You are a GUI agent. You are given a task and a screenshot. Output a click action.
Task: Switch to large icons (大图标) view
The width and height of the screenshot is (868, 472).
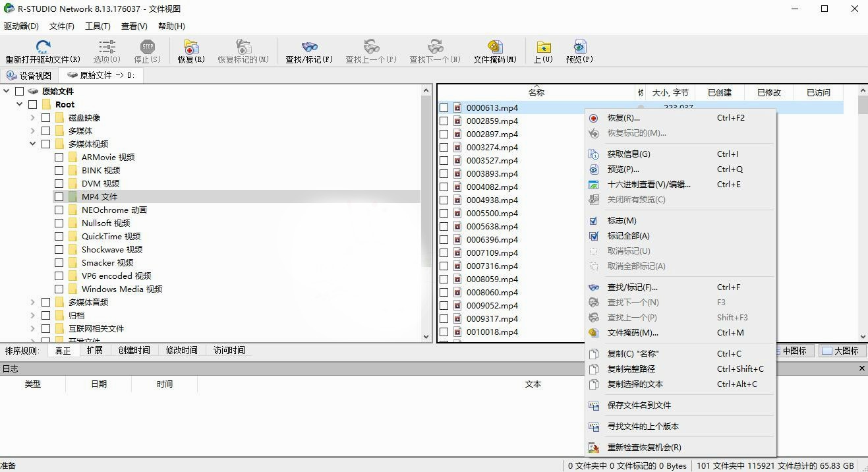pyautogui.click(x=840, y=351)
